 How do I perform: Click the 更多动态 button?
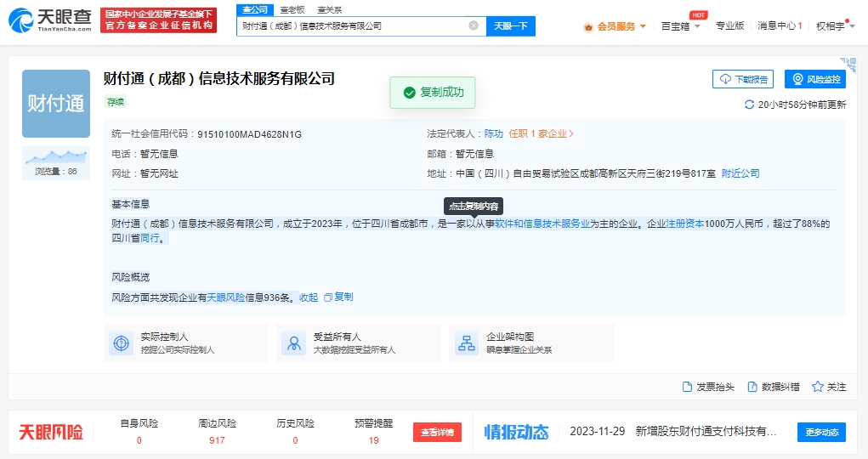pyautogui.click(x=821, y=432)
